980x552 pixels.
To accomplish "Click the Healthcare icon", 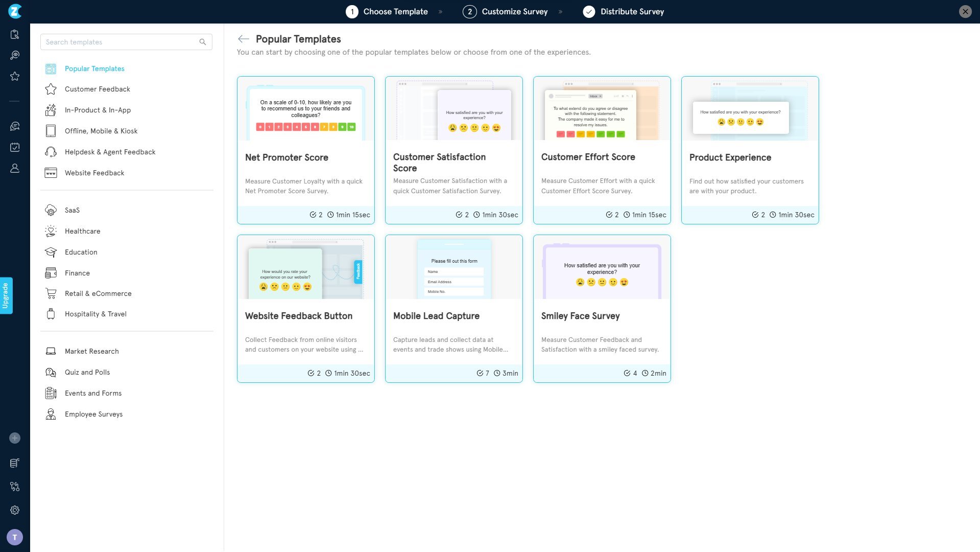I will (x=51, y=231).
